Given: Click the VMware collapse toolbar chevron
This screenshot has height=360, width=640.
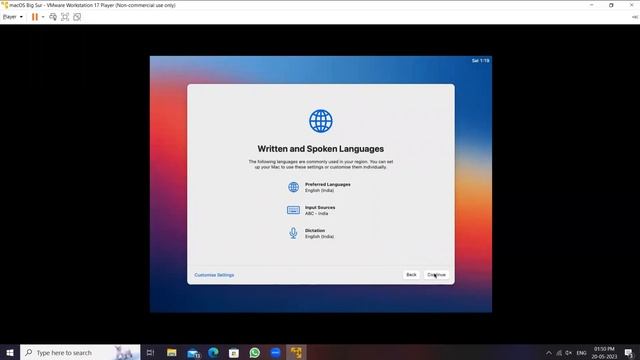Looking at the screenshot, I should click(x=635, y=17).
